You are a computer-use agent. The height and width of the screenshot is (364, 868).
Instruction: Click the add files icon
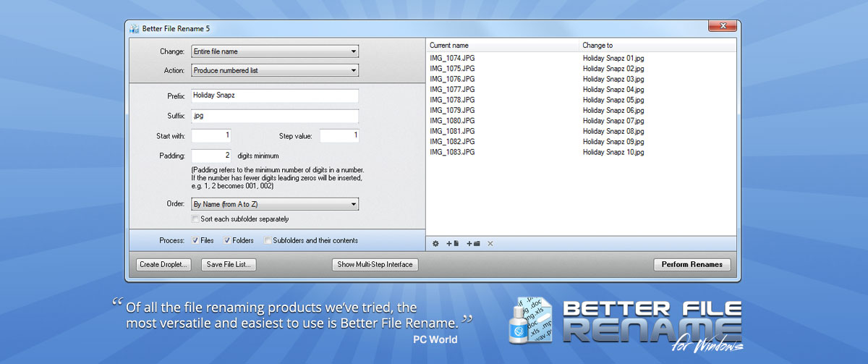453,244
